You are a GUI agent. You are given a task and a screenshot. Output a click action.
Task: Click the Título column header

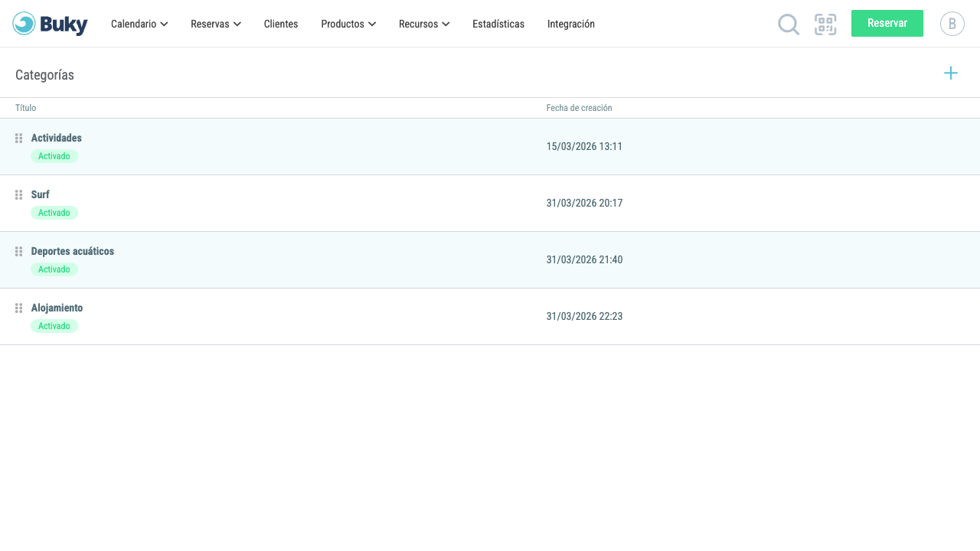[26, 108]
